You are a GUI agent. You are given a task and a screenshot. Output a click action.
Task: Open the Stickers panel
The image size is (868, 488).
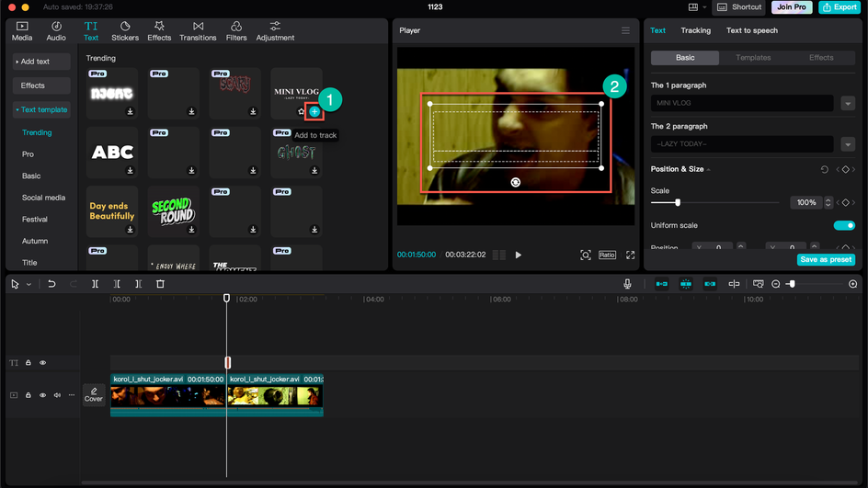click(125, 31)
